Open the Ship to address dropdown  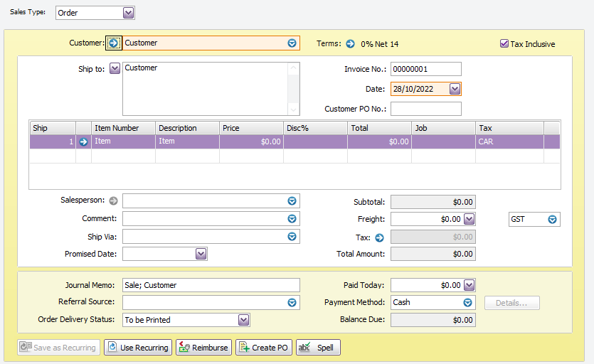click(x=115, y=69)
